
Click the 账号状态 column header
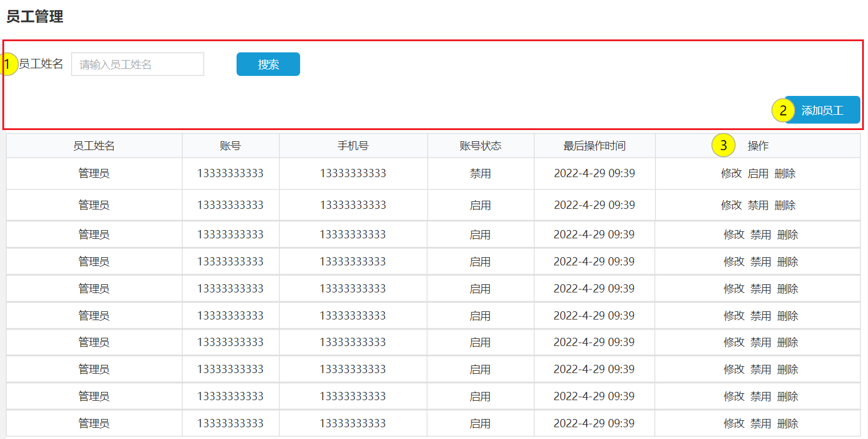click(x=480, y=146)
